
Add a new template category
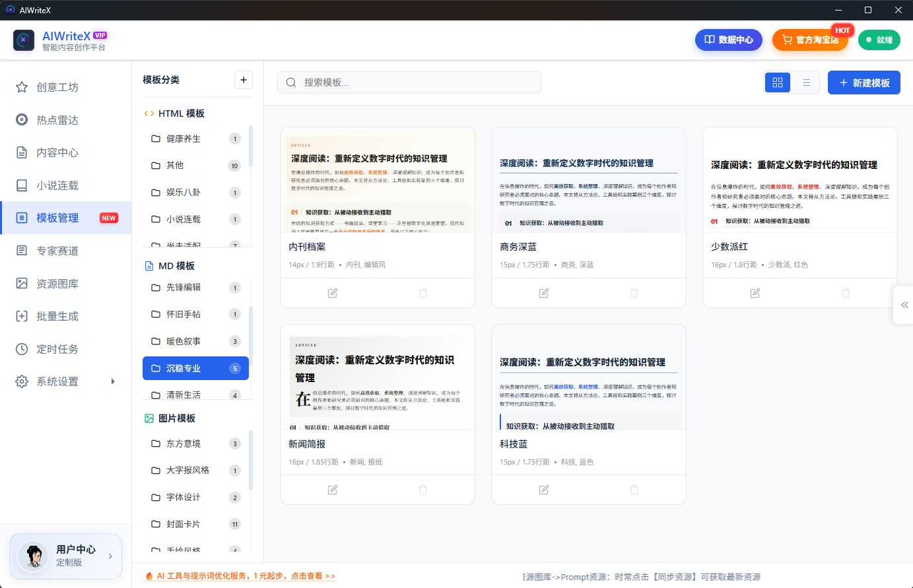click(244, 80)
